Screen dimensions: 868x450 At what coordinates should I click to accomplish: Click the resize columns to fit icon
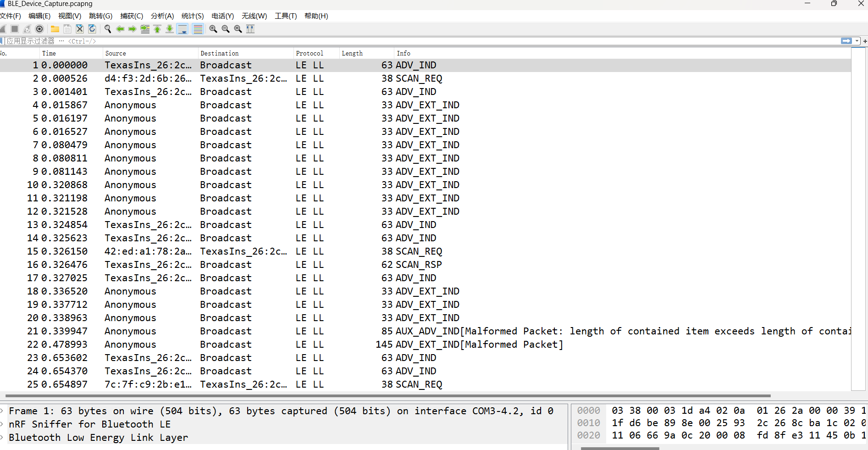[x=250, y=29]
